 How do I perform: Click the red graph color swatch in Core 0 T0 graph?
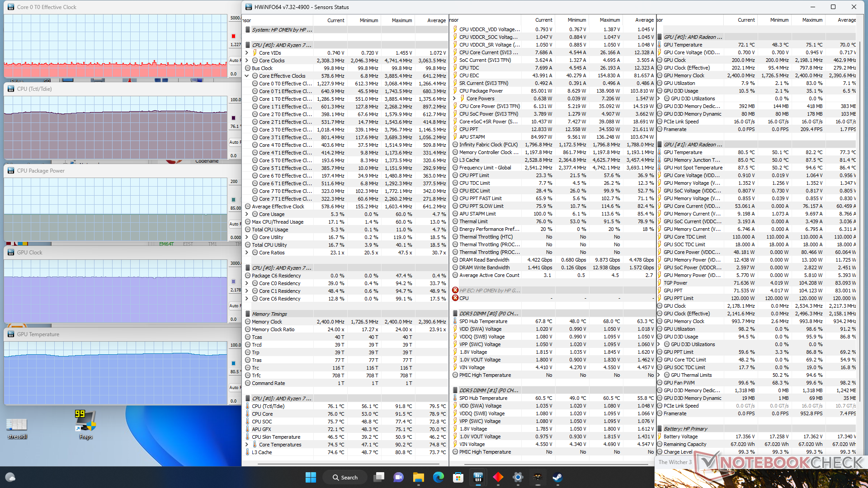233,36
